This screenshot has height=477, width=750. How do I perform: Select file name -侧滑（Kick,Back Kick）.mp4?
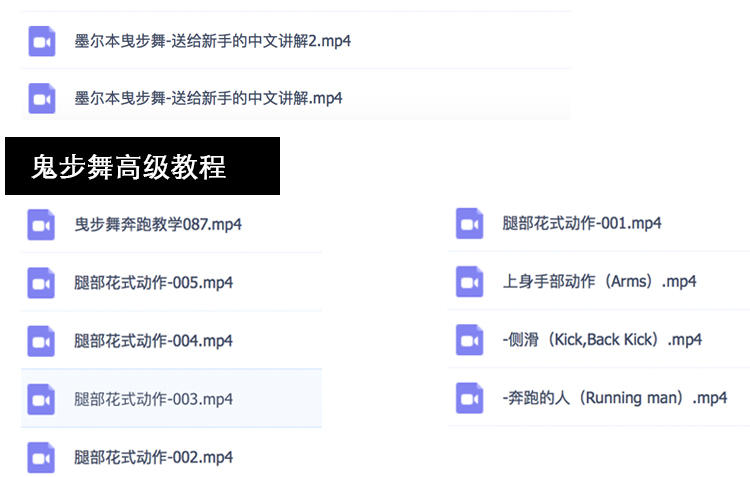[x=602, y=340]
